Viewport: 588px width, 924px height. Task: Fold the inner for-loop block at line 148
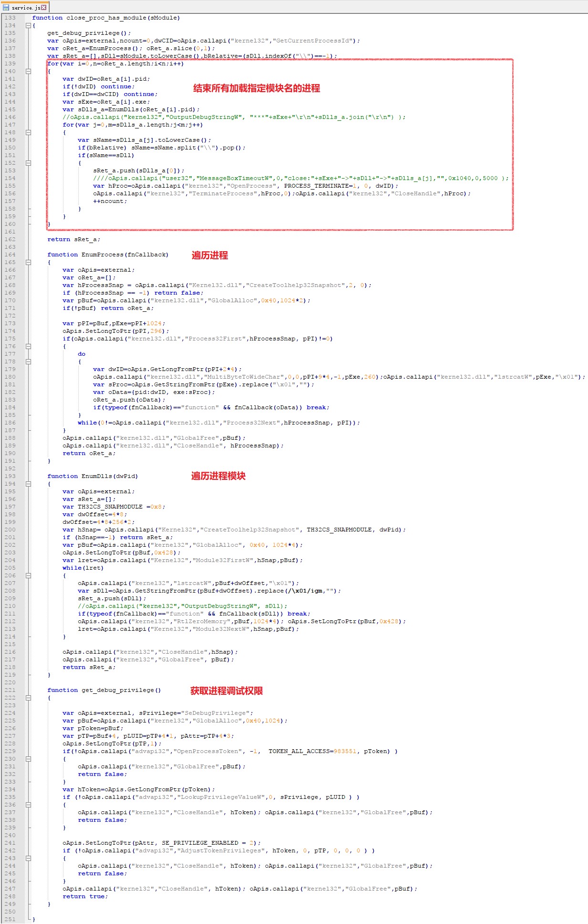click(28, 132)
